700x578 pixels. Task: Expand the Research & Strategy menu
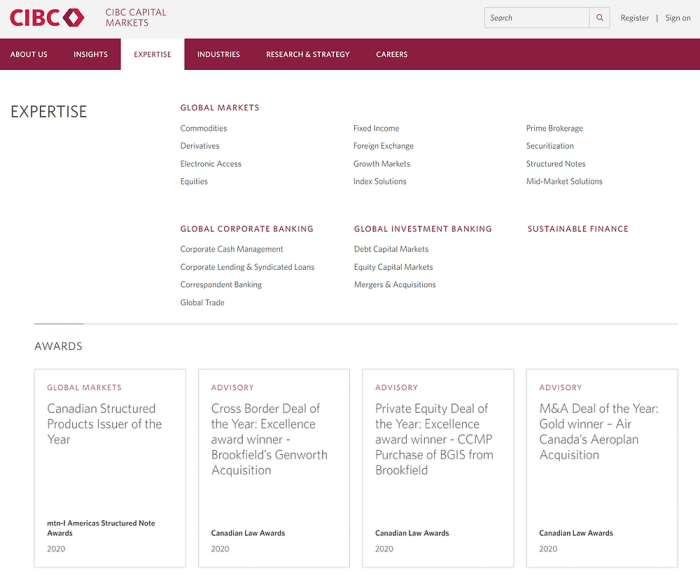click(308, 55)
